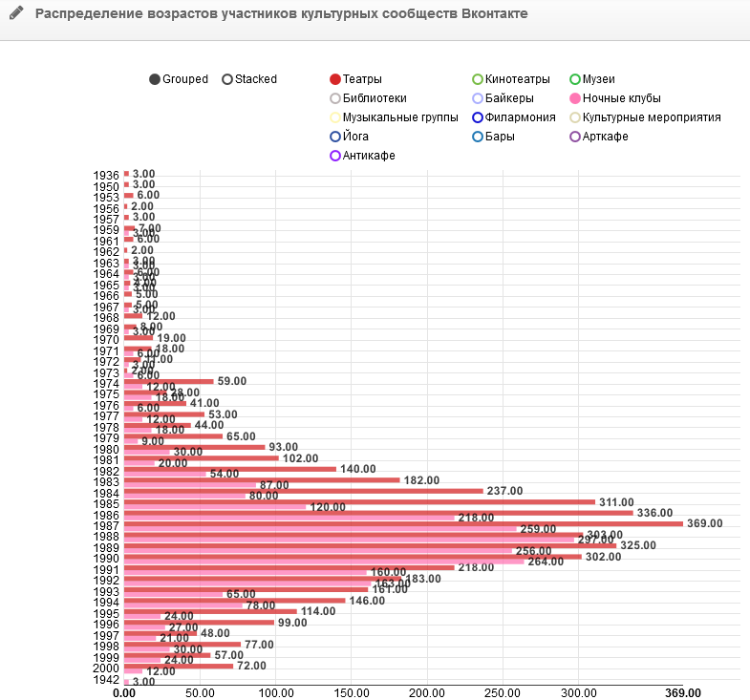Show the Йога series circle
750x700 pixels.
pyautogui.click(x=335, y=137)
